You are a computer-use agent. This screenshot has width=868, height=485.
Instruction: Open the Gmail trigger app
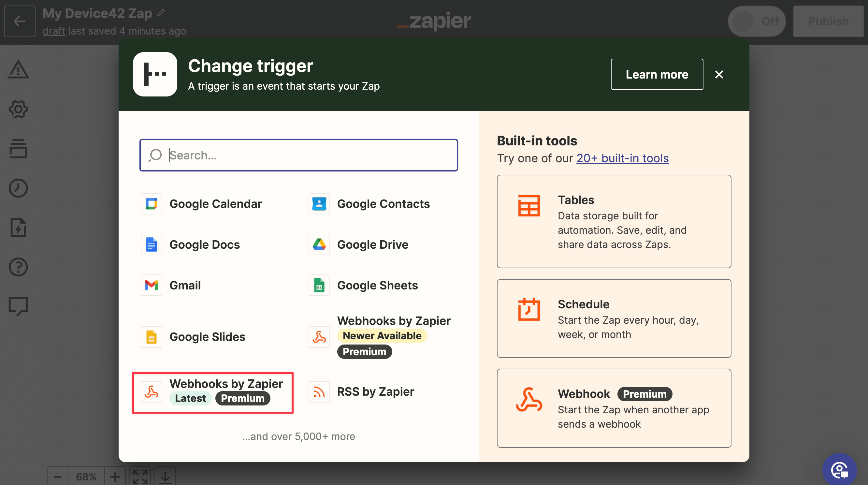coord(185,285)
